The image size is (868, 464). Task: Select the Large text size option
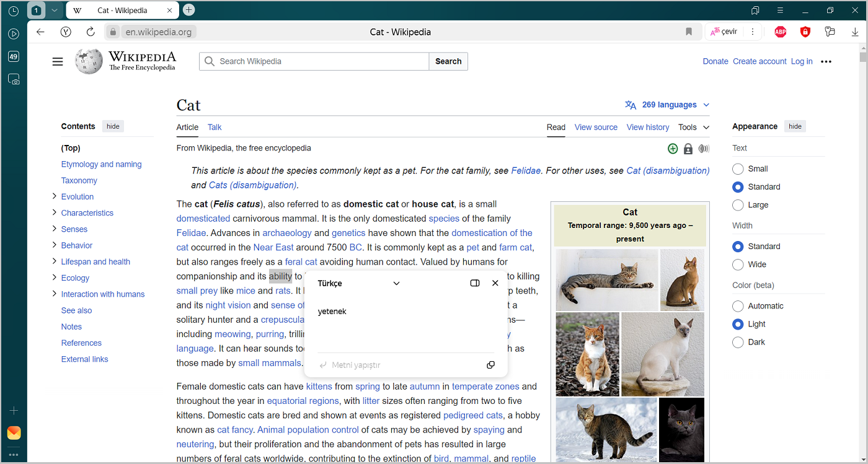point(738,205)
